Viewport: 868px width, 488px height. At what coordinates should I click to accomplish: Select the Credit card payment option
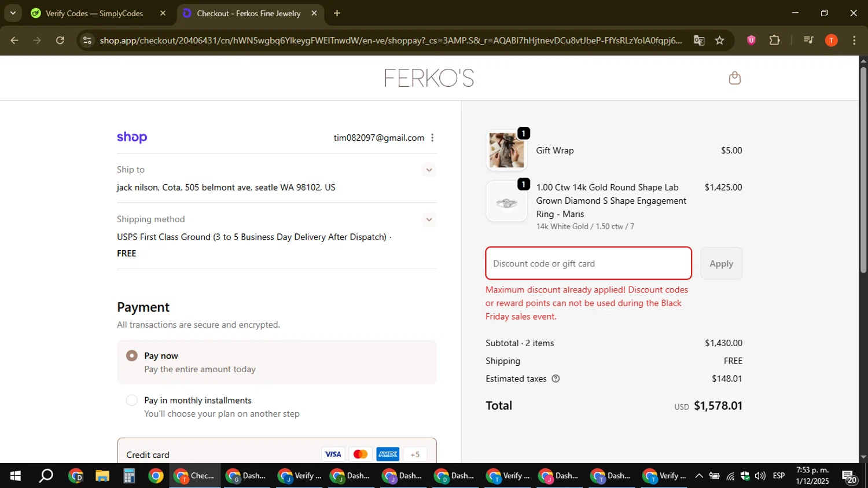tap(277, 454)
